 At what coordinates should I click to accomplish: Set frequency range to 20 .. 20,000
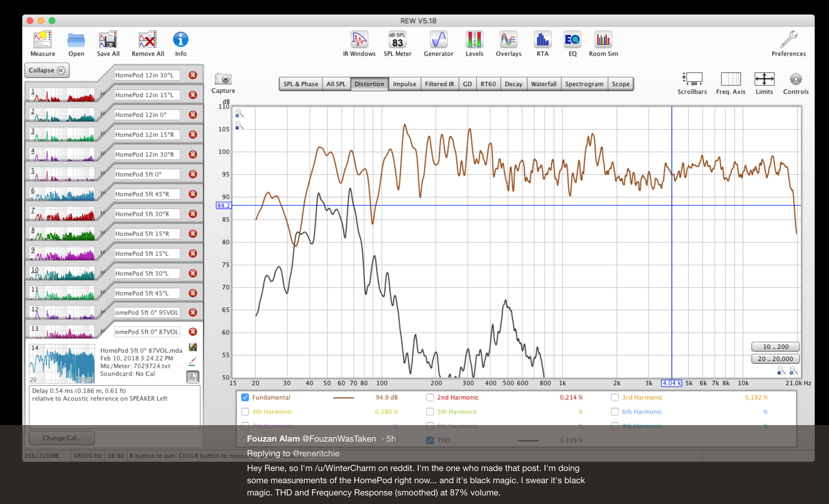pos(775,359)
